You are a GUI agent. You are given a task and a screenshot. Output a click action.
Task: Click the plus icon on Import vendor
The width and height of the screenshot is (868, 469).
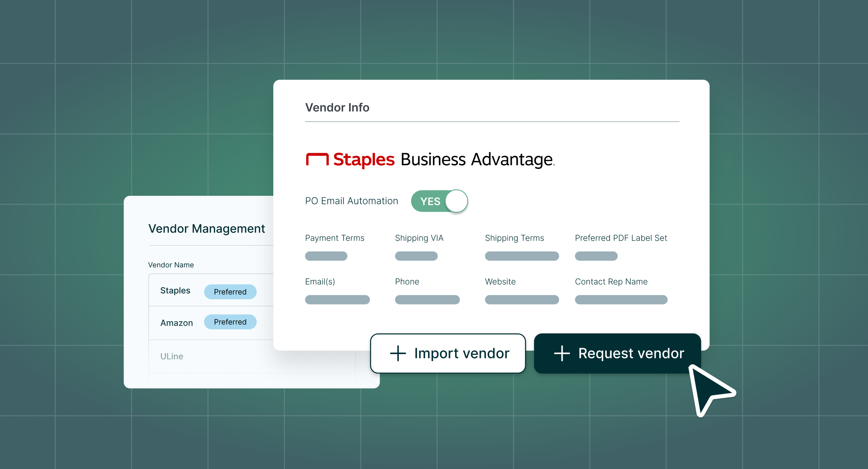[398, 353]
